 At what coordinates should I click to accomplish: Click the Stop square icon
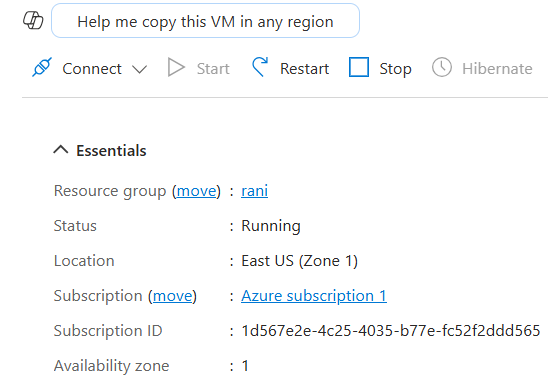359,67
